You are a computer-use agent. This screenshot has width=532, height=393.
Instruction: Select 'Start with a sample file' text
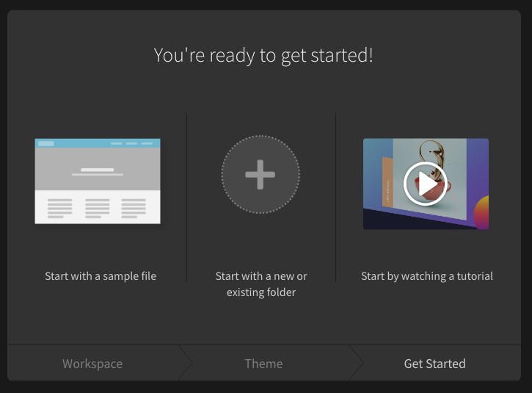pyautogui.click(x=101, y=276)
